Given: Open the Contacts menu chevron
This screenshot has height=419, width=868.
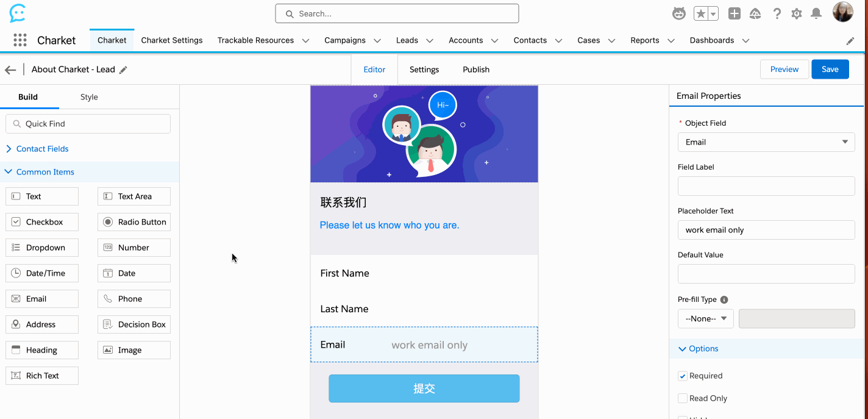Looking at the screenshot, I should 558,41.
